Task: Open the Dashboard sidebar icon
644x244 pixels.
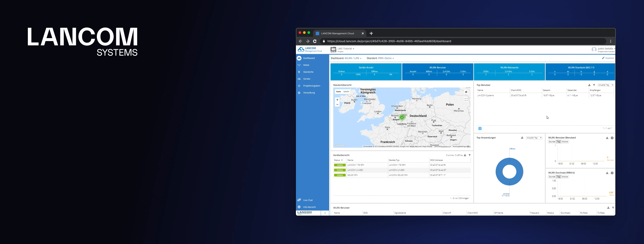Action: pyautogui.click(x=299, y=58)
